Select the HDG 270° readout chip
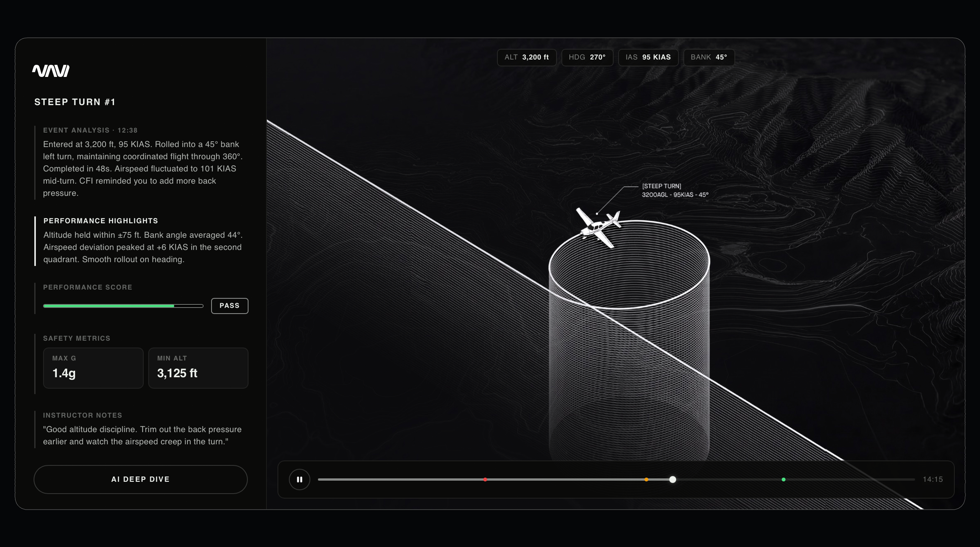This screenshot has width=980, height=547. tap(587, 57)
